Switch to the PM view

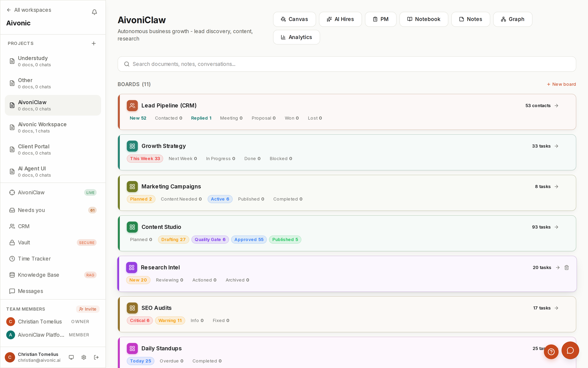click(381, 19)
